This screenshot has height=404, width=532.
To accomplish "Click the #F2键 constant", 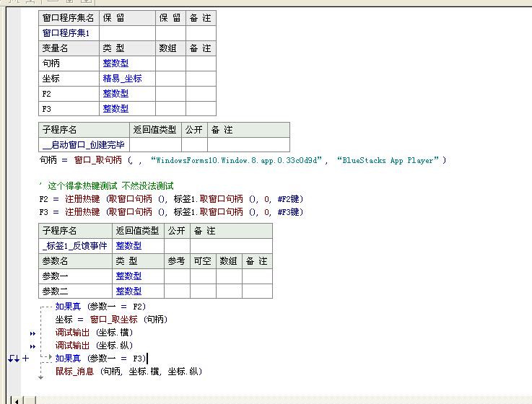I will click(290, 199).
